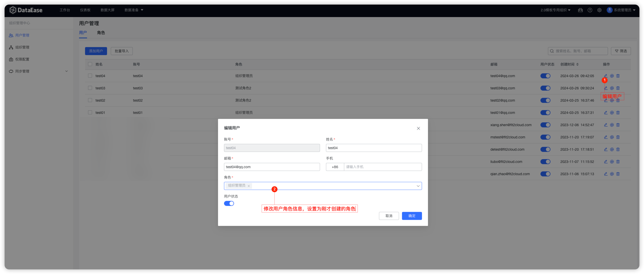
Task: Click the trash icon in liubo@fit2cloud.com row
Action: click(618, 162)
